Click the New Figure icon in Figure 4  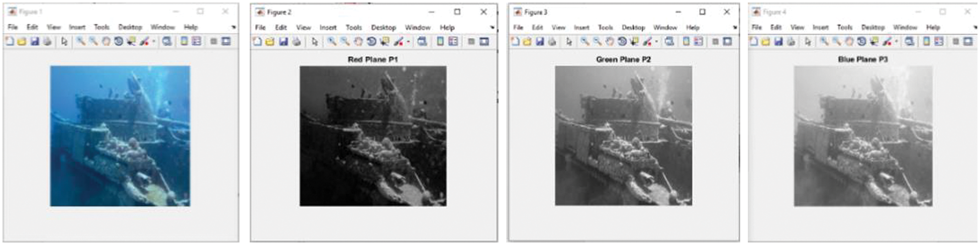click(753, 42)
